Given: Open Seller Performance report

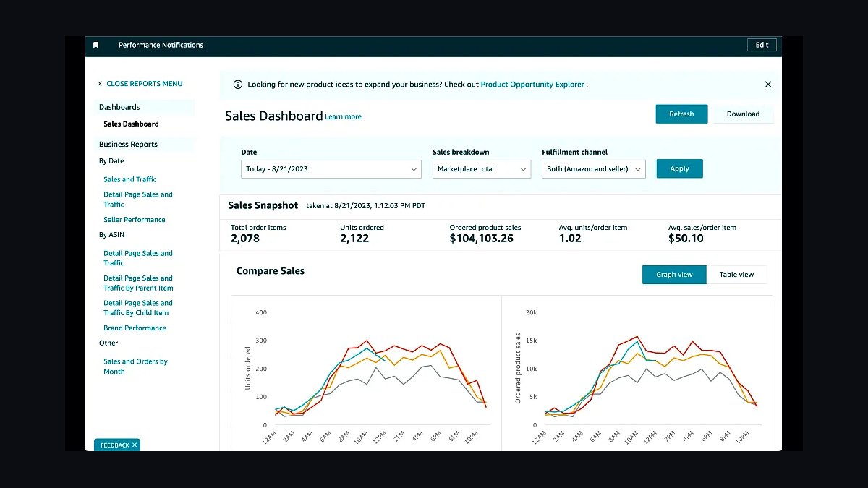Looking at the screenshot, I should 135,220.
